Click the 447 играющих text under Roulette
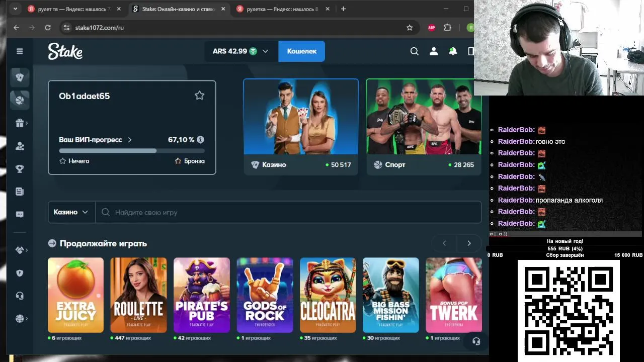 133,338
